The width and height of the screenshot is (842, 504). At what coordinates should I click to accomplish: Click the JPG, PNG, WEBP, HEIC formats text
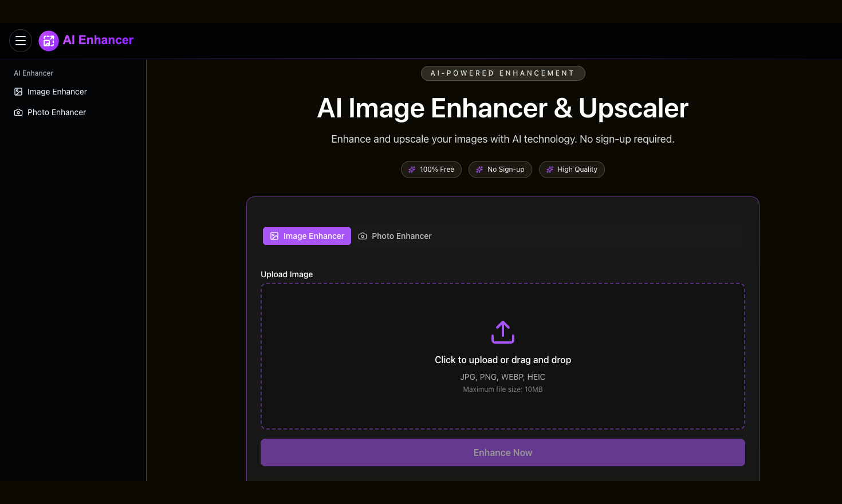pyautogui.click(x=502, y=377)
